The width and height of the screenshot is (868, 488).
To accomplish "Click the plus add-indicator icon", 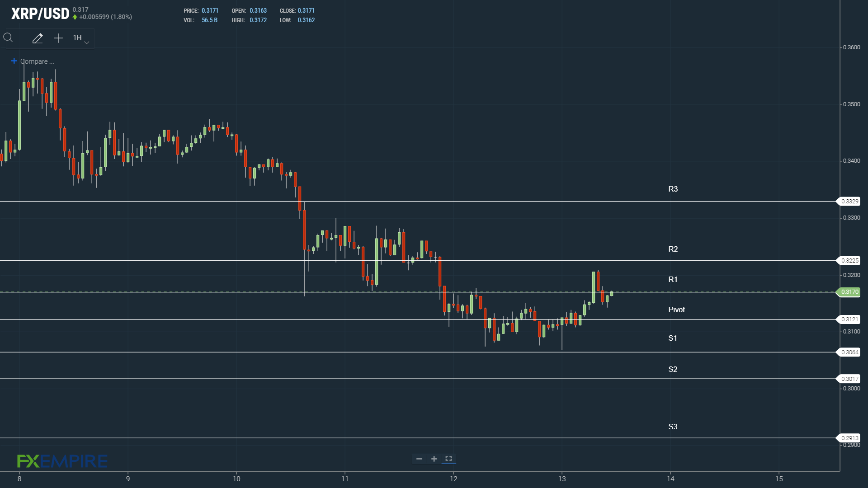I will click(x=58, y=38).
